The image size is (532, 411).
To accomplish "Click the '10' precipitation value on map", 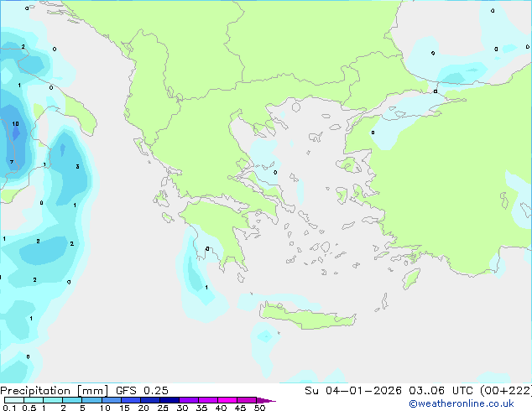I will [x=16, y=124].
